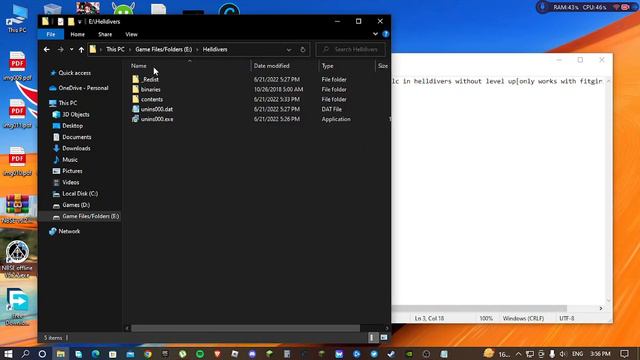Open Documents in the navigation pane

click(77, 137)
